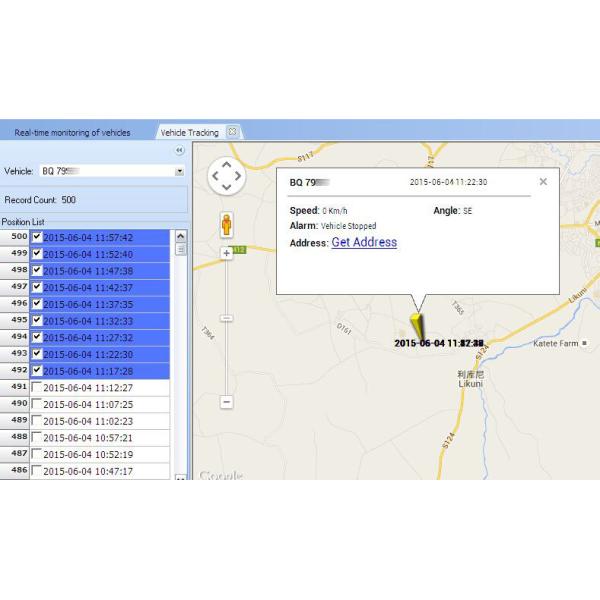Screen dimensions: 600x600
Task: Collapse the left panel with the double-arrow icon
Action: click(179, 150)
